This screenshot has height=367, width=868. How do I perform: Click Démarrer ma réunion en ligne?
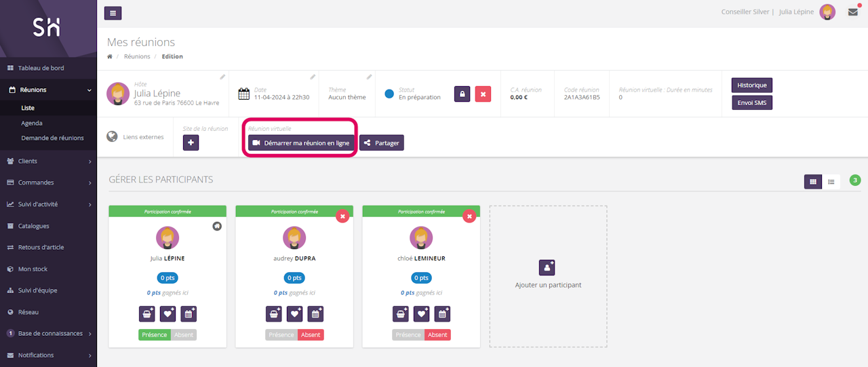pyautogui.click(x=301, y=143)
